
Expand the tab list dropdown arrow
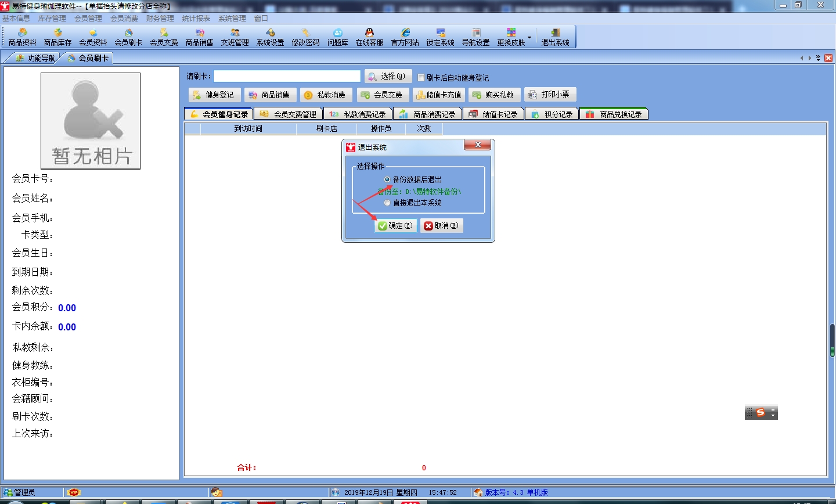click(x=818, y=58)
